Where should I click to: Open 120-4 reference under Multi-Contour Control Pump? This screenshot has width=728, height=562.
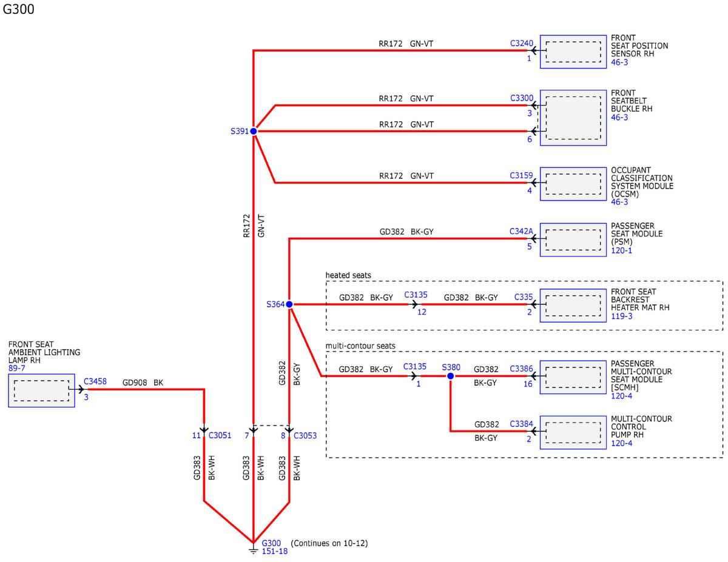pyautogui.click(x=622, y=443)
